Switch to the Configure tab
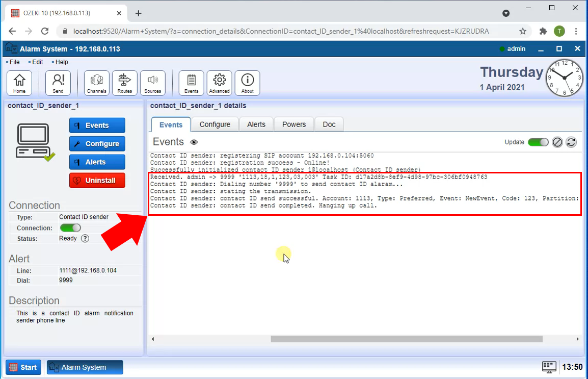 pyautogui.click(x=215, y=124)
